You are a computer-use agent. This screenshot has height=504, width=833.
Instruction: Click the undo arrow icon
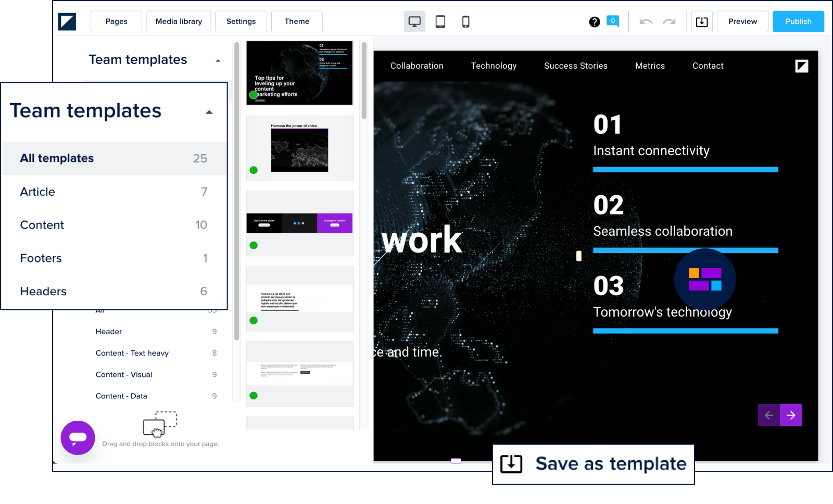click(x=646, y=22)
